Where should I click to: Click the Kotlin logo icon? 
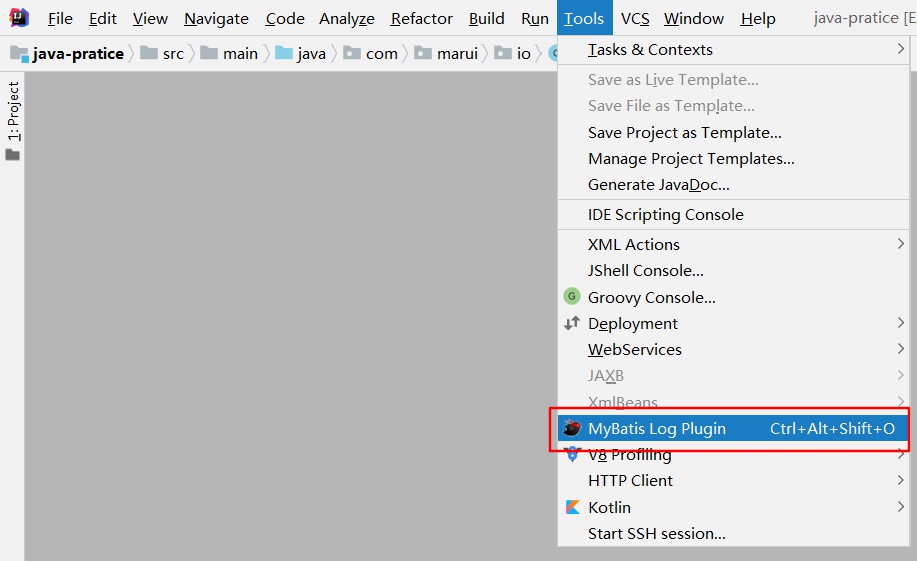pos(572,507)
